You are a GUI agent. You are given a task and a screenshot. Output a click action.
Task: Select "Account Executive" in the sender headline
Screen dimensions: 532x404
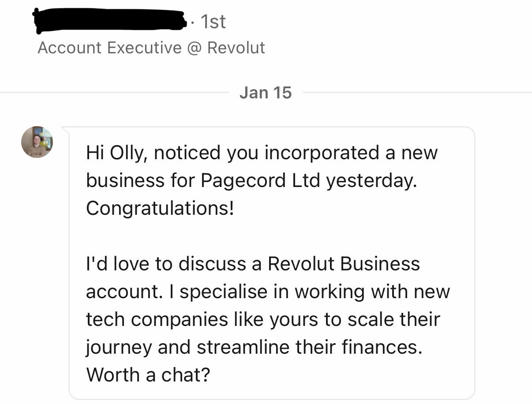coord(109,48)
